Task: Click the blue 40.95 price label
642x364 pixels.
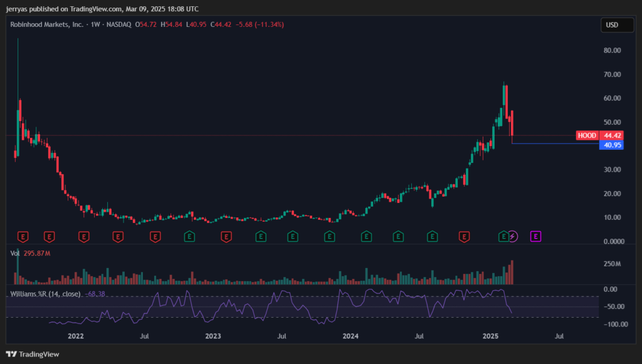Action: click(611, 145)
